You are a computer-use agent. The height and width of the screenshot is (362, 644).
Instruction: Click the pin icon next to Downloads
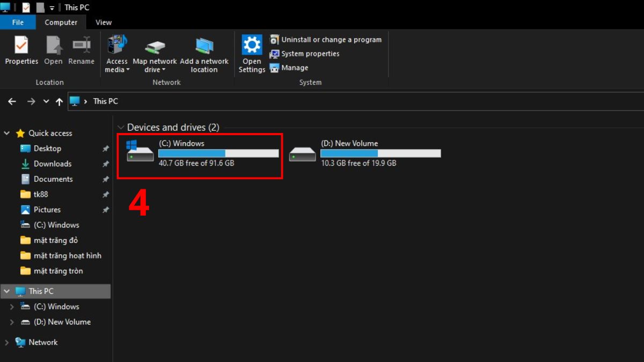click(105, 164)
